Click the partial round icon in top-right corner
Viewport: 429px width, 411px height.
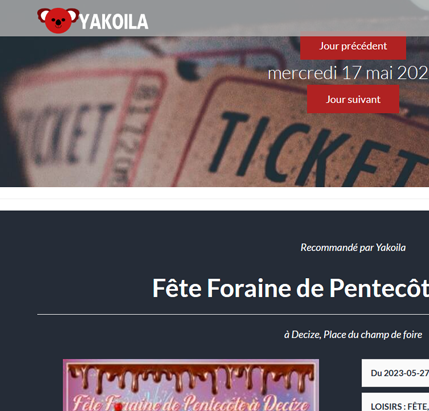click(x=419, y=4)
